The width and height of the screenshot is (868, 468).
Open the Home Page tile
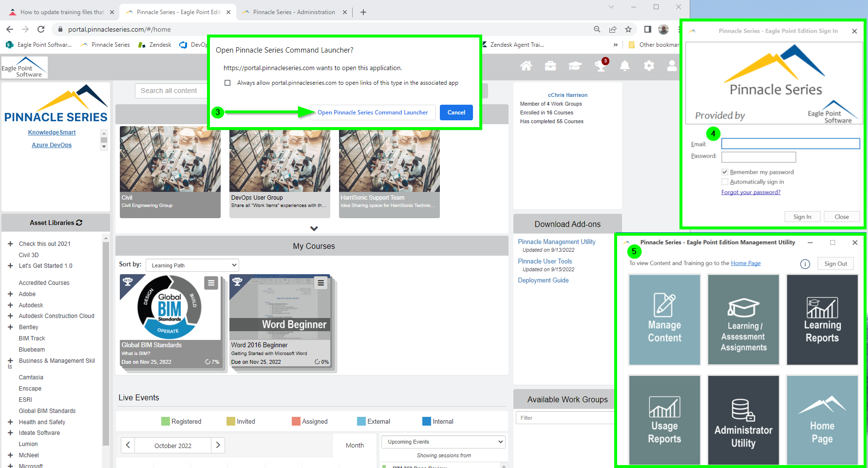point(822,420)
